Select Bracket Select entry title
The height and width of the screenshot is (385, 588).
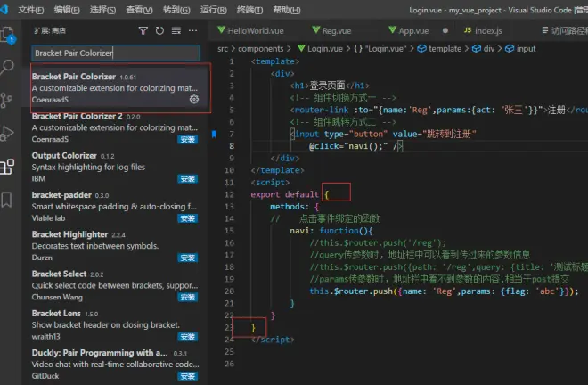point(59,274)
